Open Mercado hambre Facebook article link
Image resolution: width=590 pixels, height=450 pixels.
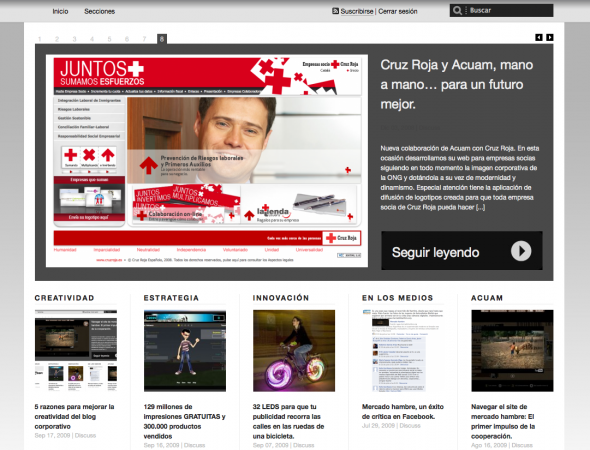403,412
